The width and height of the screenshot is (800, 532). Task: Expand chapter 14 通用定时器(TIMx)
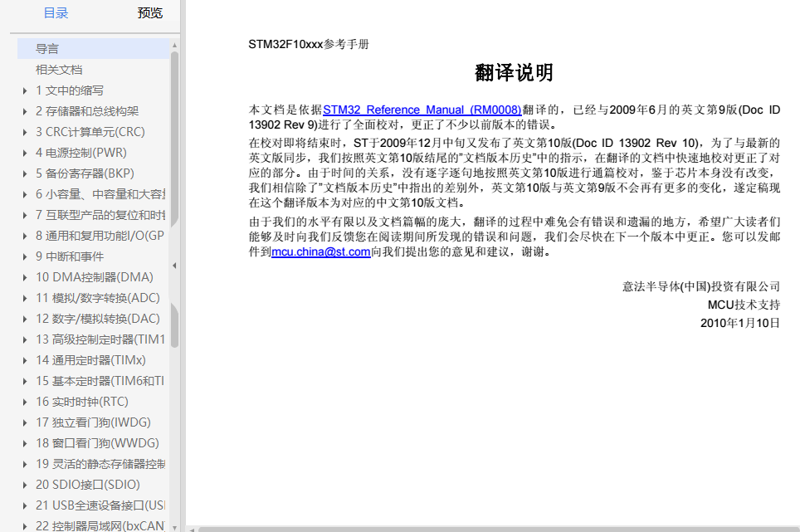click(25, 361)
